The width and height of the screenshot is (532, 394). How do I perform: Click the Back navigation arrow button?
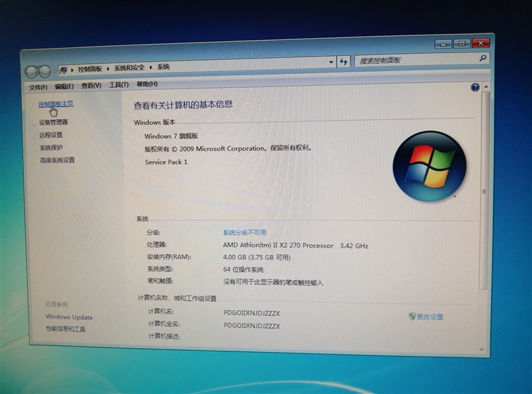point(31,72)
